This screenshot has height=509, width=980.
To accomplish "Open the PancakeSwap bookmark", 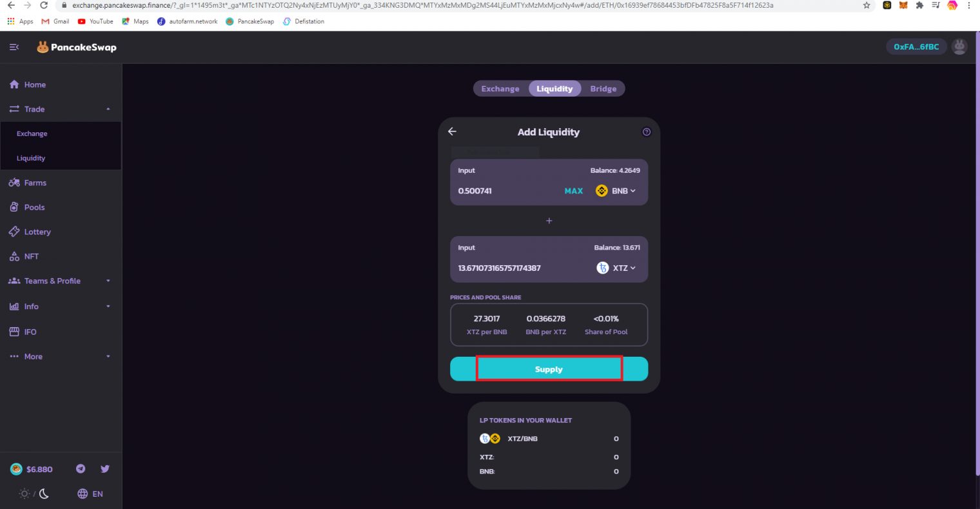I will [x=250, y=21].
